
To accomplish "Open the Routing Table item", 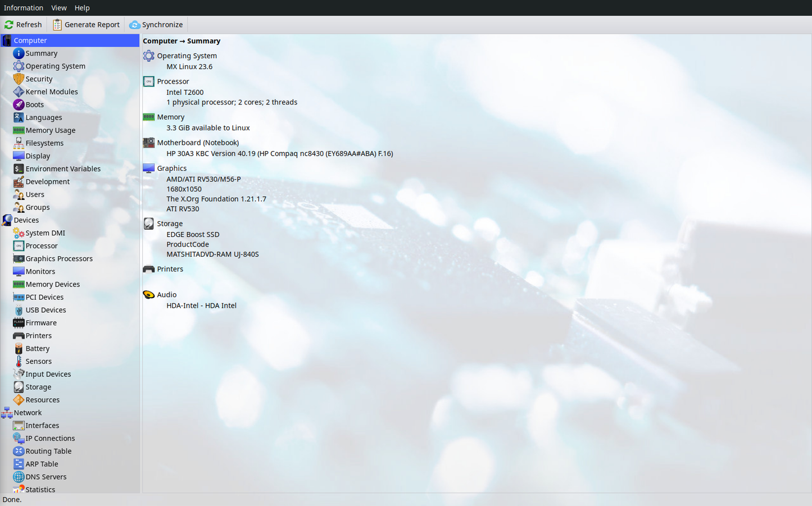I will [70, 451].
